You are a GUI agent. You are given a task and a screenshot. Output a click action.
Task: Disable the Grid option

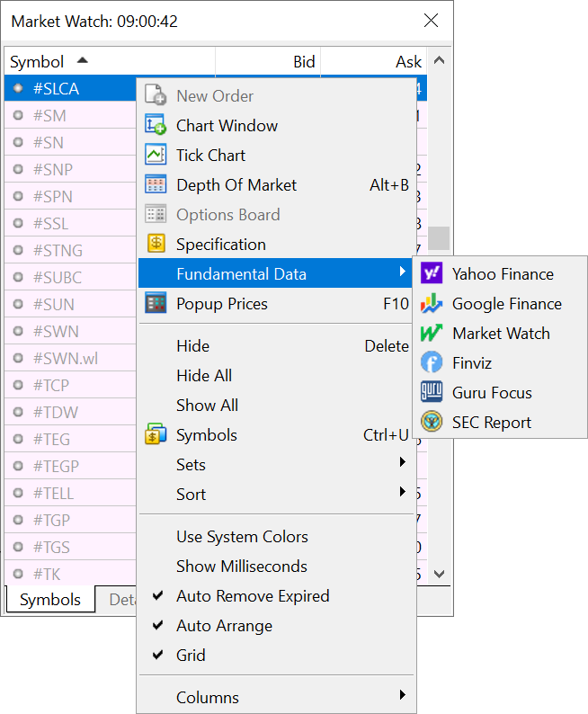(191, 656)
